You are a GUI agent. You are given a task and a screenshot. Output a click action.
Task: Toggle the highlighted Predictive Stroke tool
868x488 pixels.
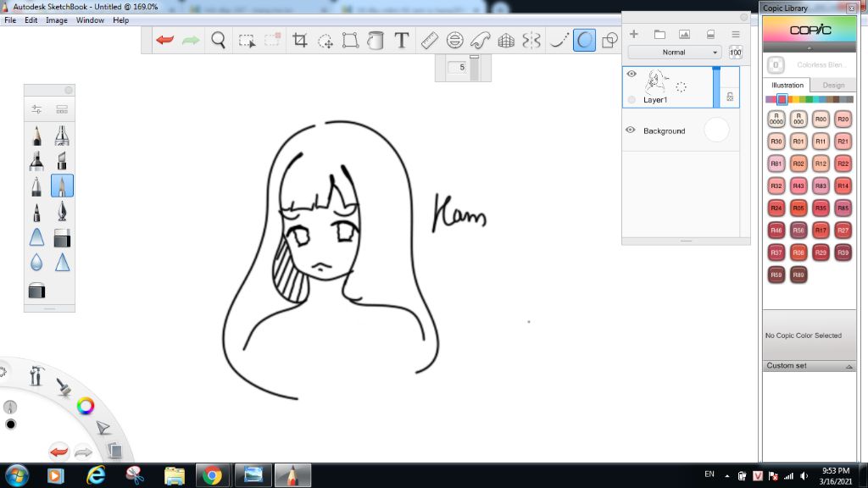click(x=584, y=41)
